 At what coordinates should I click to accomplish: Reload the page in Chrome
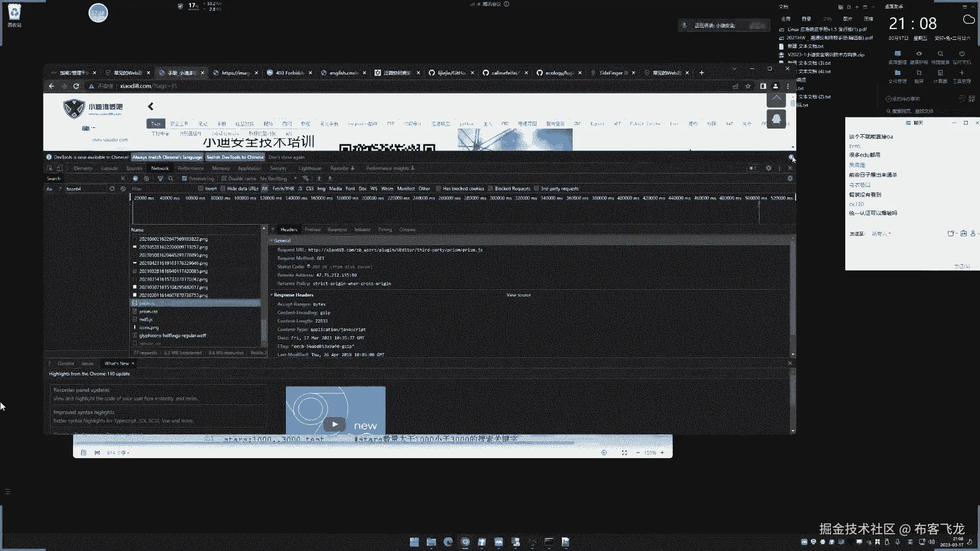point(76,86)
